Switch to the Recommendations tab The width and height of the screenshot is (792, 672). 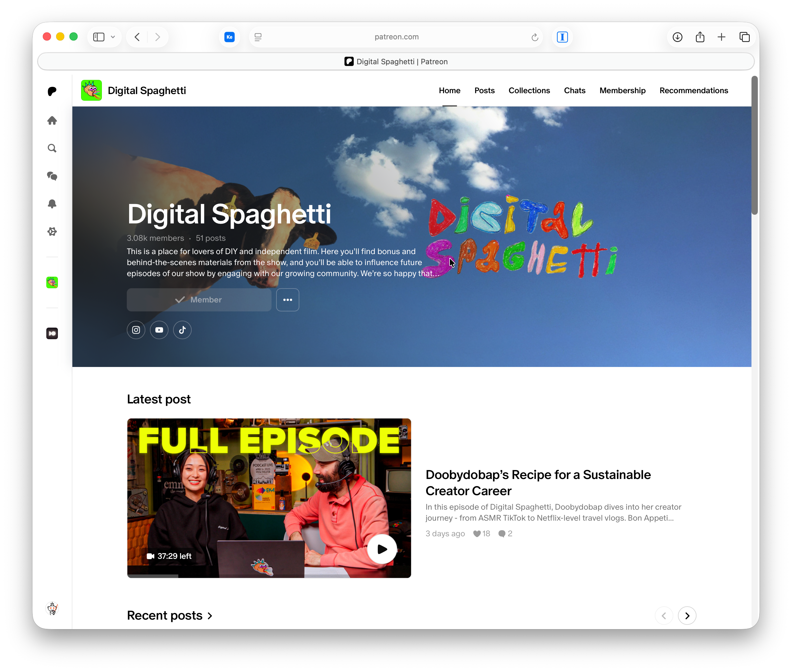pyautogui.click(x=694, y=91)
